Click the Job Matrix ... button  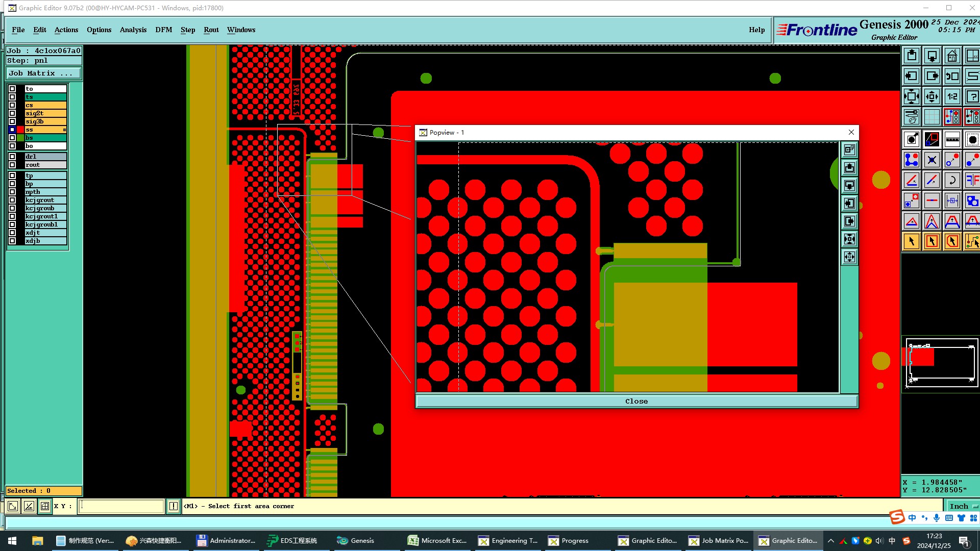point(44,73)
